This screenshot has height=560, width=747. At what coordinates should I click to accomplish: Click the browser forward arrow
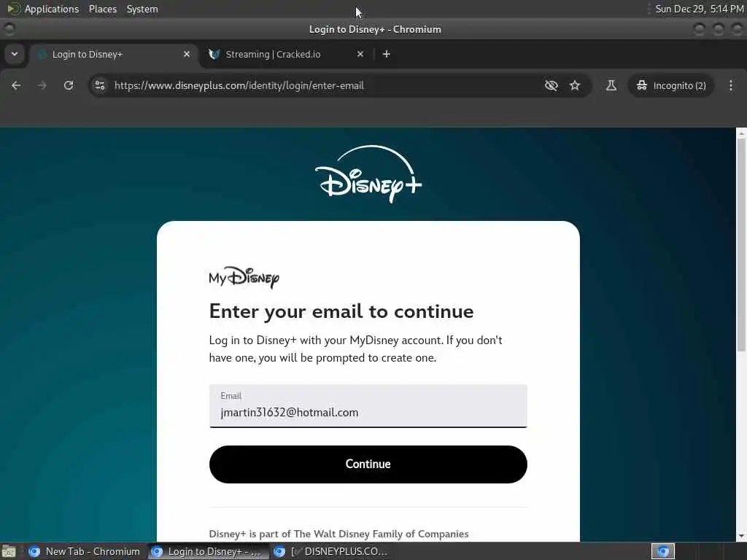42,86
